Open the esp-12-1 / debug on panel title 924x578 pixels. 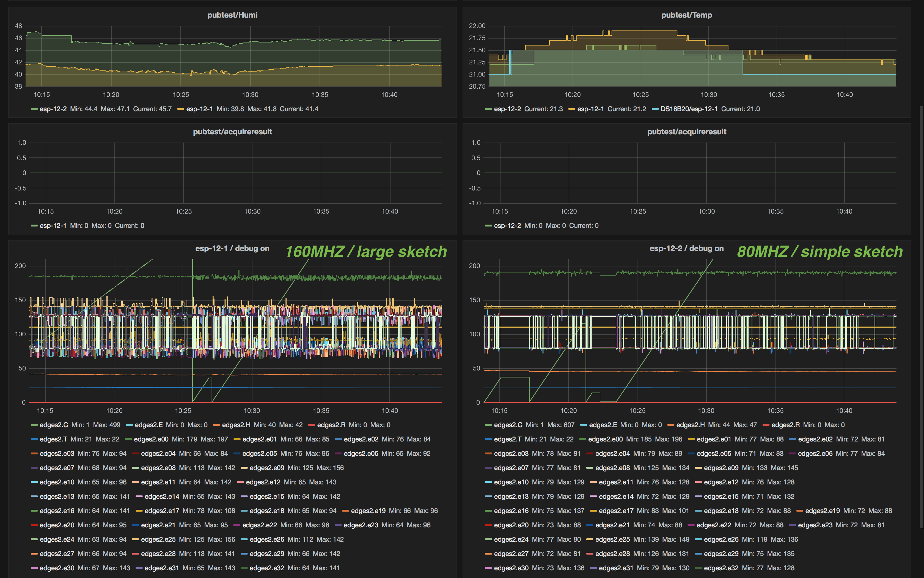232,249
